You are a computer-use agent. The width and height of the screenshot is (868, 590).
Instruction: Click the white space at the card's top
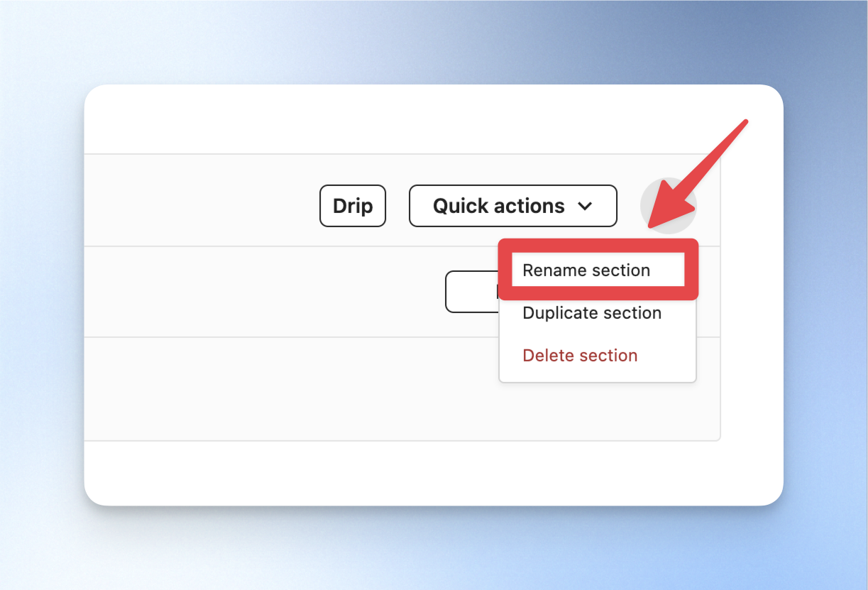(434, 119)
